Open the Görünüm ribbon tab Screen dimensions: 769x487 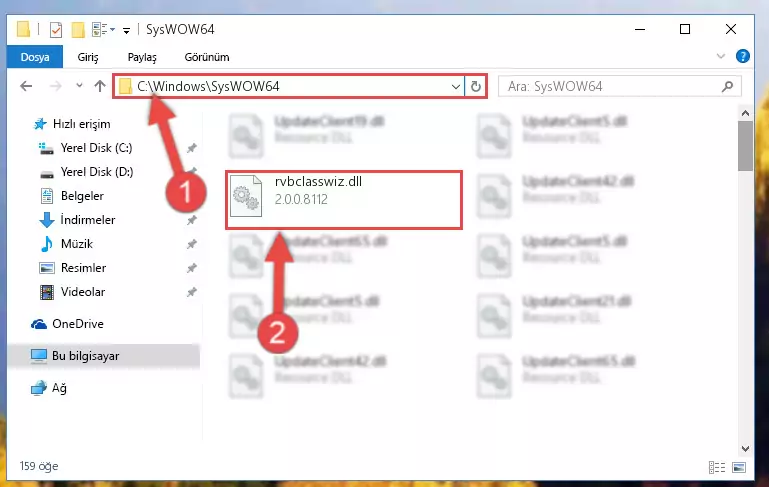tap(206, 57)
